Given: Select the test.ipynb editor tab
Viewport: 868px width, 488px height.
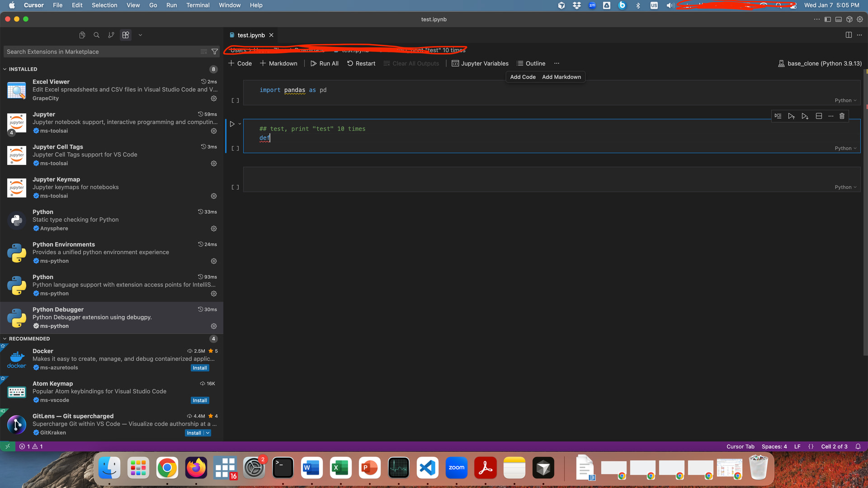Looking at the screenshot, I should click(251, 35).
